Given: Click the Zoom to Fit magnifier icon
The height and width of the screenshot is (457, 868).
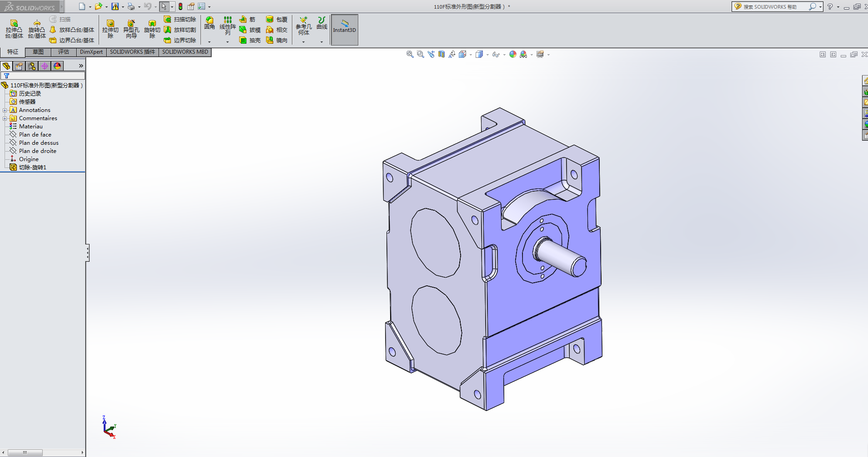Looking at the screenshot, I should coord(410,55).
